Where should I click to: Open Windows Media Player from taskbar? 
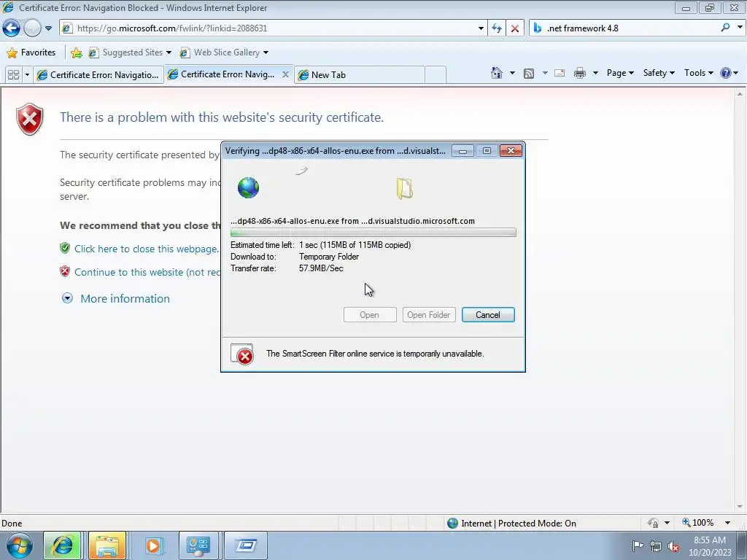pos(152,545)
